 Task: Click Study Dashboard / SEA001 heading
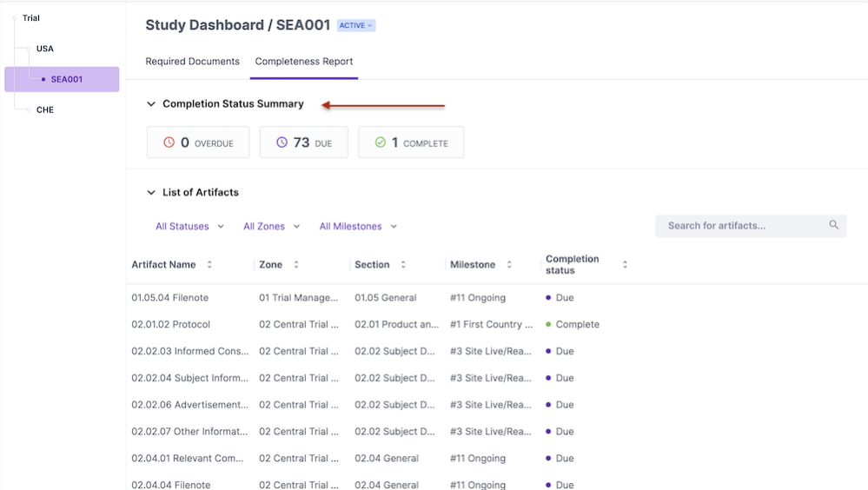[x=237, y=25]
